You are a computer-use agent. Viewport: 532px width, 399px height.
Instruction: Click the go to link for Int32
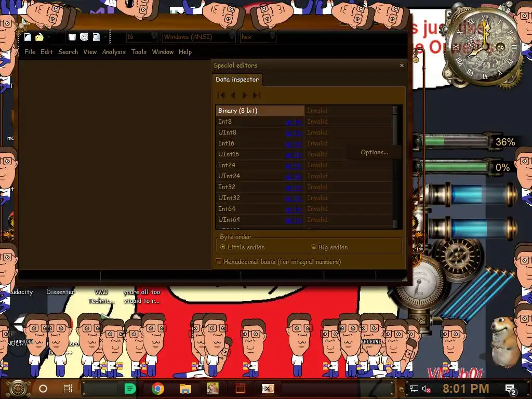coord(294,187)
